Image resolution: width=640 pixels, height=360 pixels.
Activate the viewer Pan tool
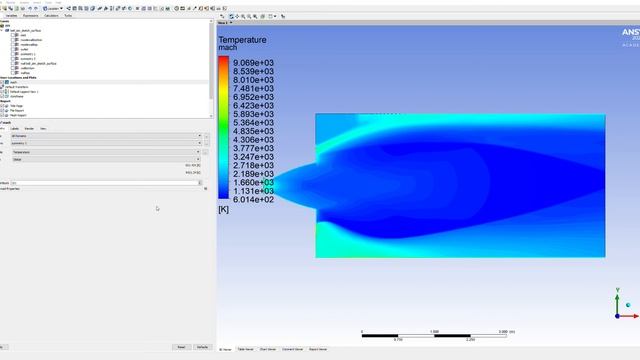pos(237,16)
